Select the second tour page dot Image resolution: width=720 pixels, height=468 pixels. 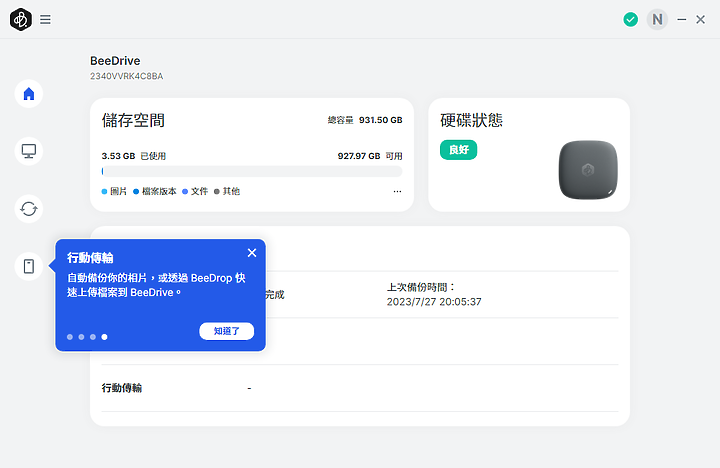tap(81, 337)
